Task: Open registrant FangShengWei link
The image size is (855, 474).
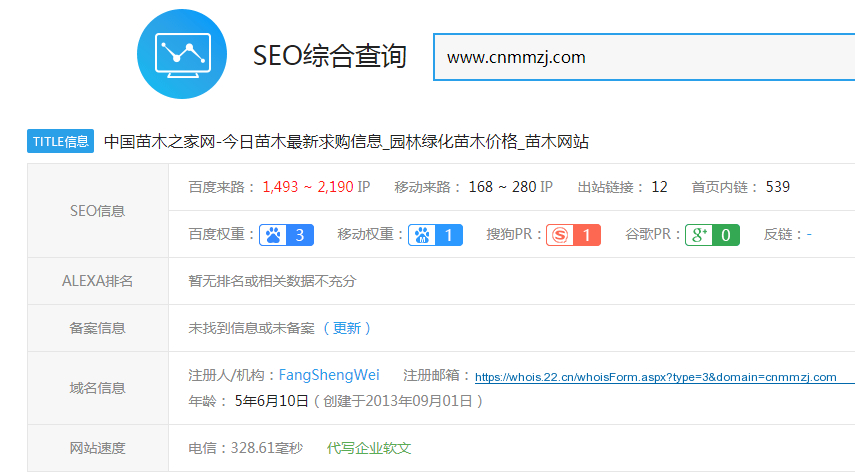Action: tap(329, 375)
